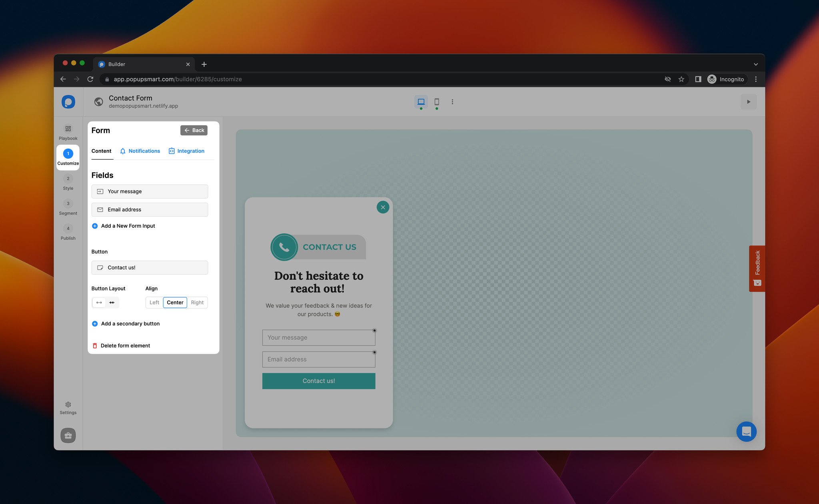Select Center button layout alignment
Viewport: 819px width, 504px height.
click(175, 302)
